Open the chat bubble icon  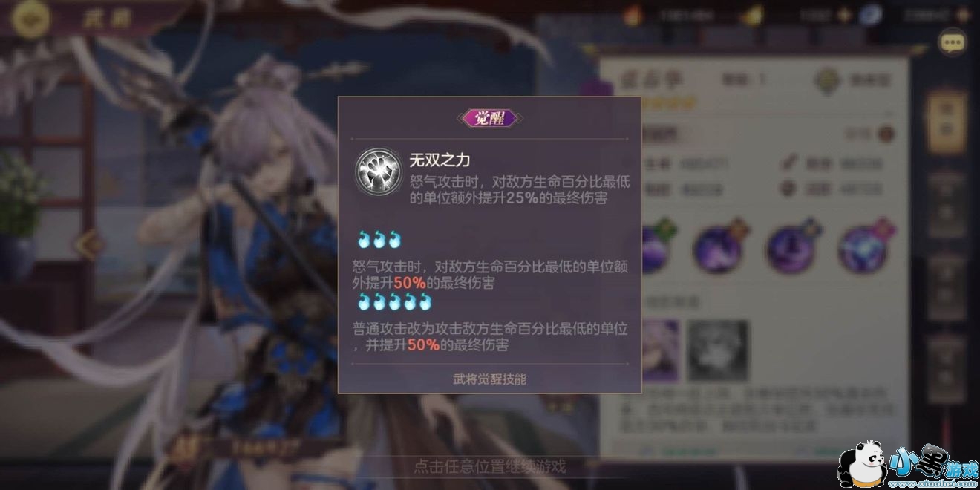(x=953, y=43)
